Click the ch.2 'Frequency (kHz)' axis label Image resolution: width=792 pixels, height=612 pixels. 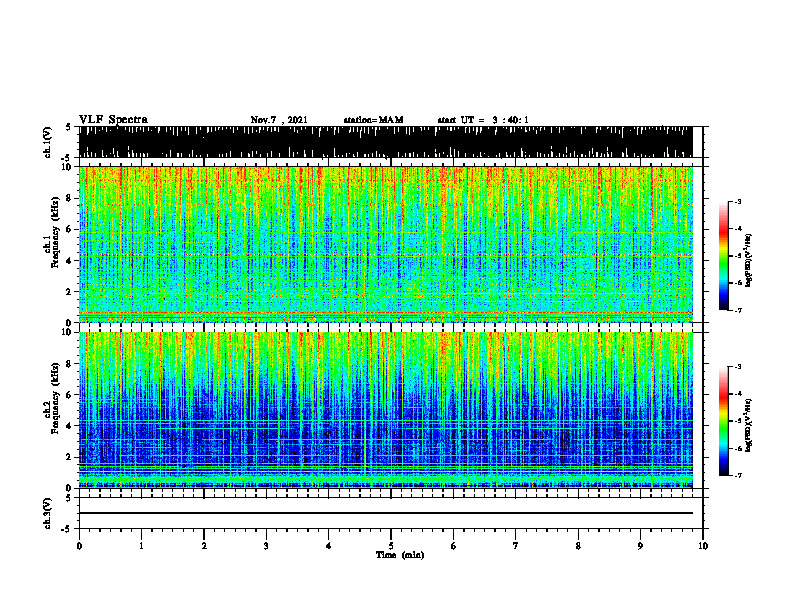click(55, 397)
